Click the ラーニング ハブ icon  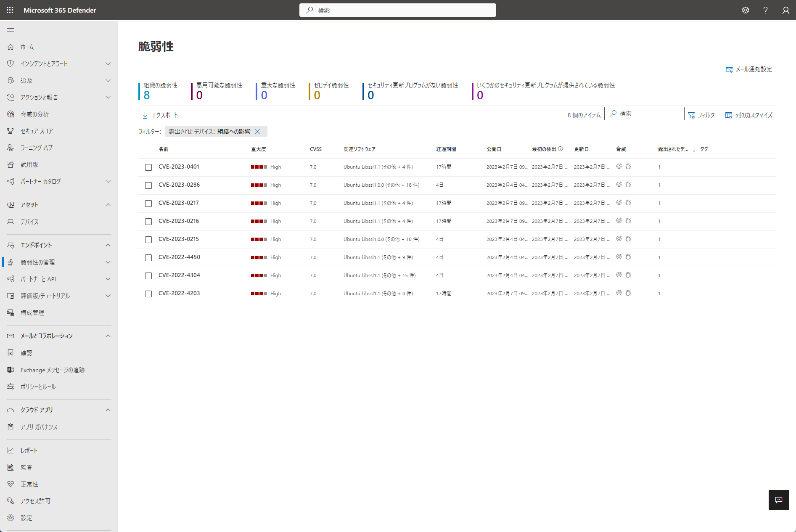(11, 148)
